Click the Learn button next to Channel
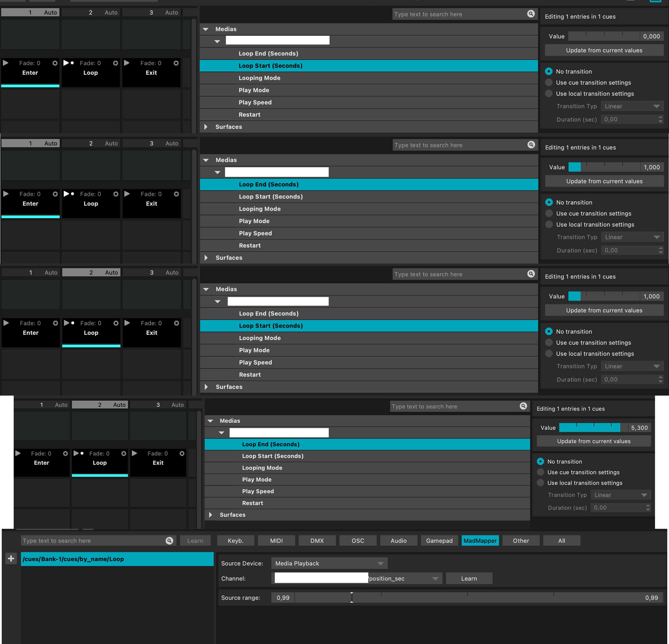 469,579
